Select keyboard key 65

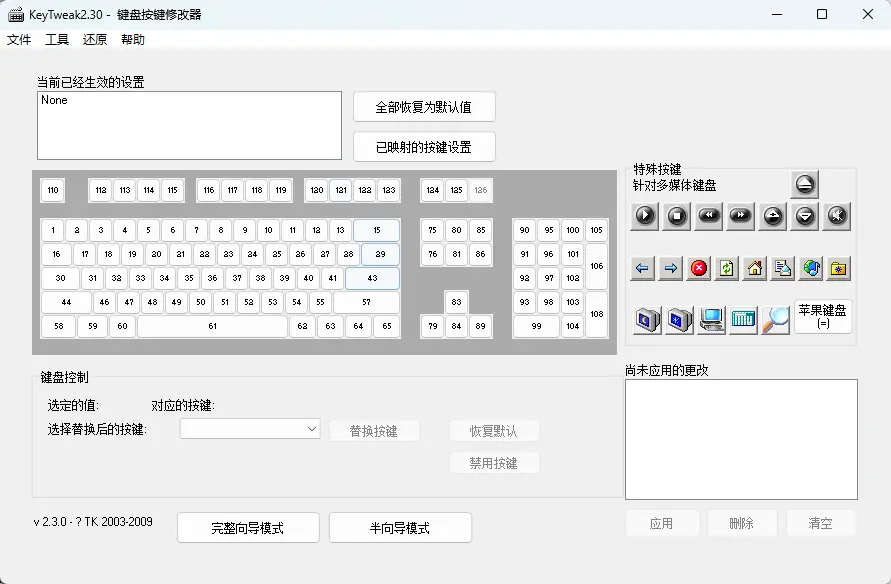(387, 326)
